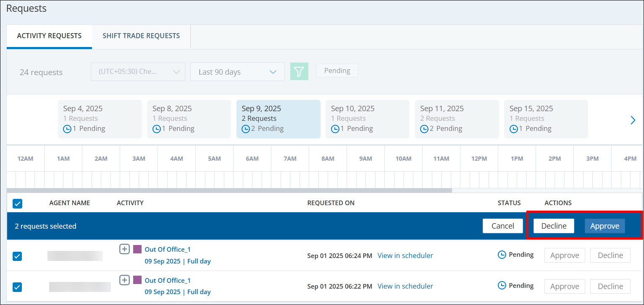The image size is (644, 305).
Task: Uncheck the second request row checkbox
Action: pyautogui.click(x=17, y=287)
